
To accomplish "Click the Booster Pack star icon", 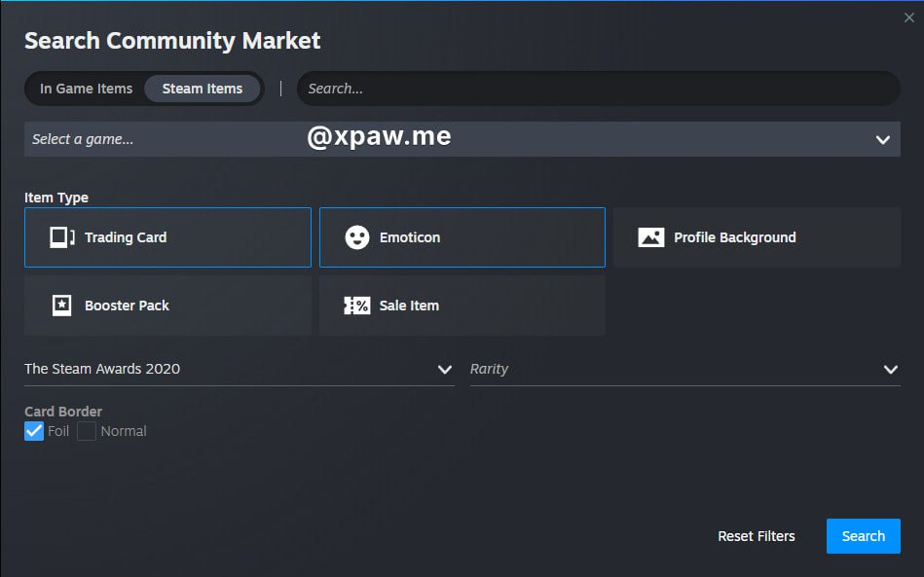I will pos(62,306).
